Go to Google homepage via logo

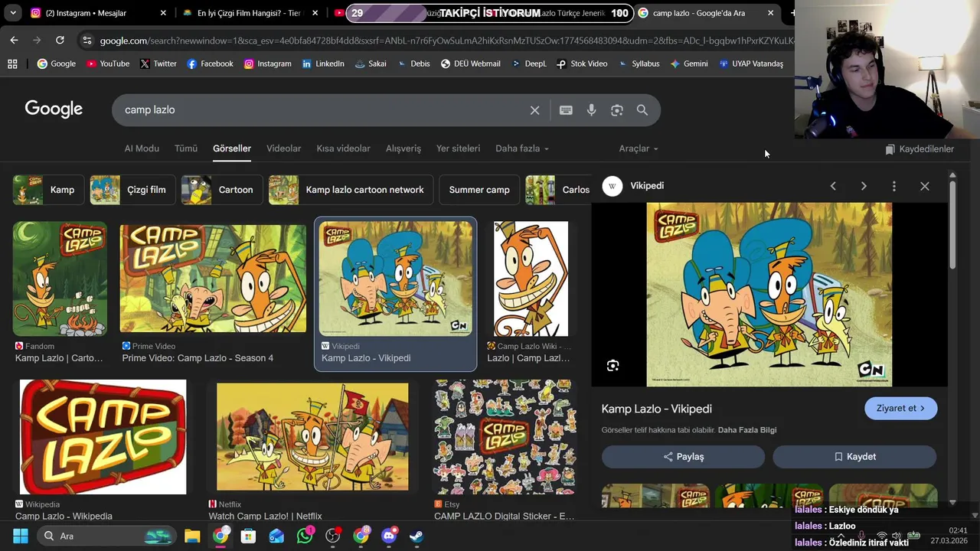click(x=54, y=109)
